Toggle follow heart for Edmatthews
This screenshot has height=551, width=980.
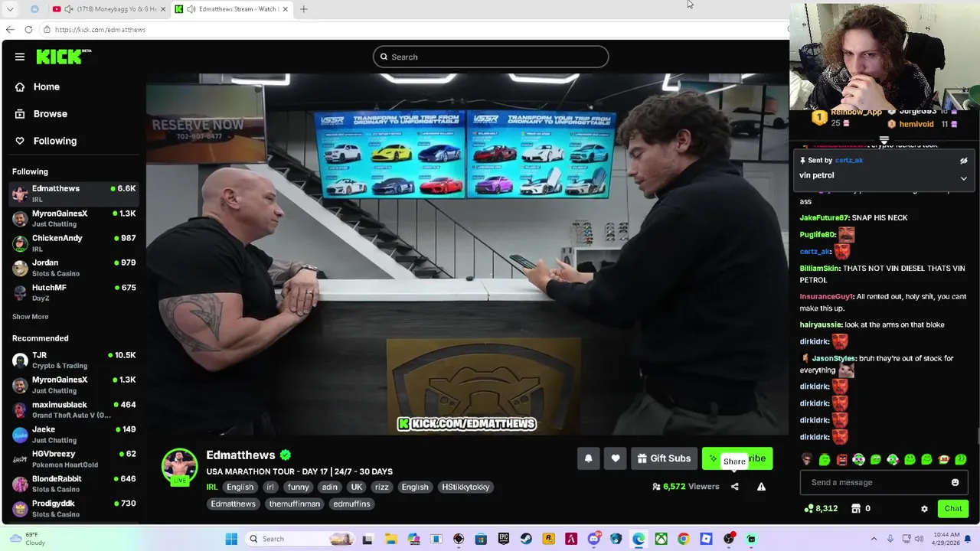616,458
